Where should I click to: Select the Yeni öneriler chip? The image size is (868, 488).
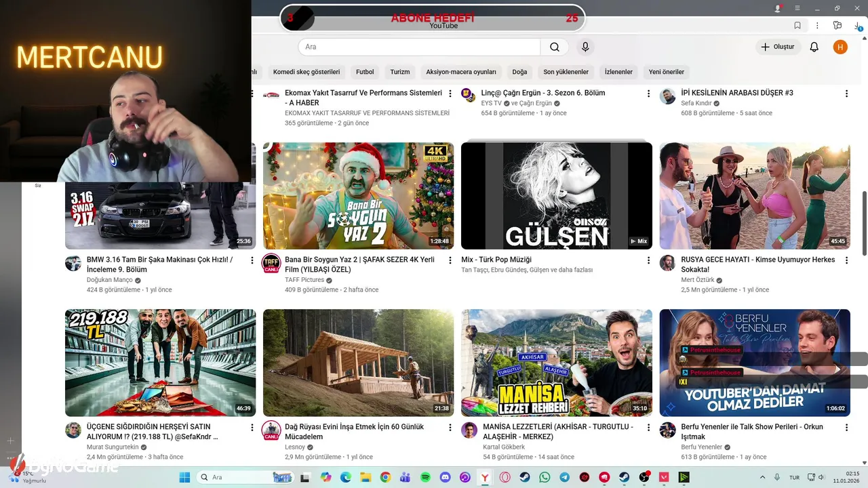pyautogui.click(x=667, y=72)
